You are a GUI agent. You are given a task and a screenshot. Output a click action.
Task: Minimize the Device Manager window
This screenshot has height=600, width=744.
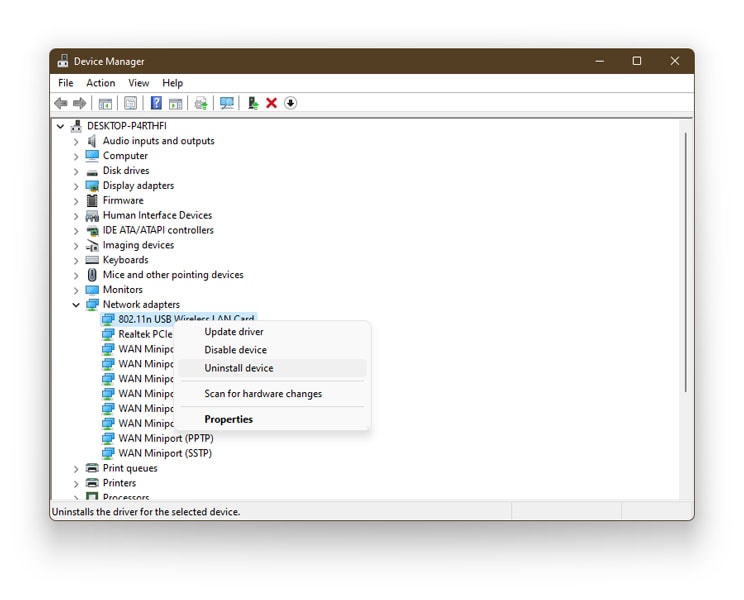[x=600, y=61]
